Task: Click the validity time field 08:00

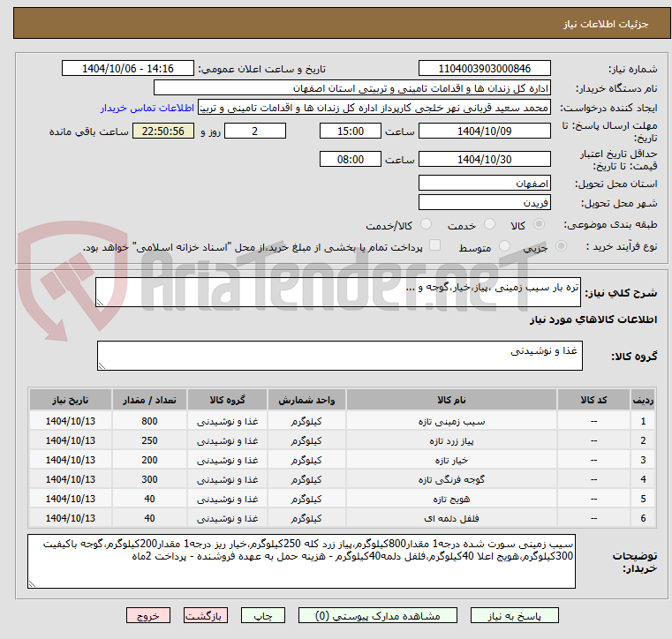Action: (351, 160)
